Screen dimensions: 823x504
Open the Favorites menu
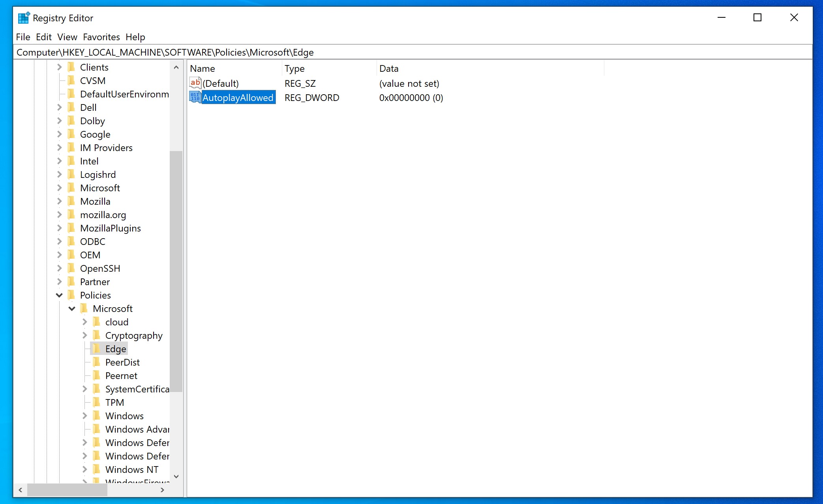point(101,37)
